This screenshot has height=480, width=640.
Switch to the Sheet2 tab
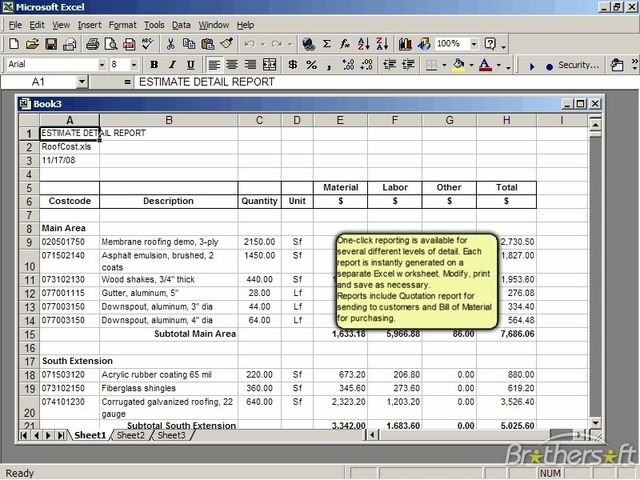pyautogui.click(x=131, y=435)
